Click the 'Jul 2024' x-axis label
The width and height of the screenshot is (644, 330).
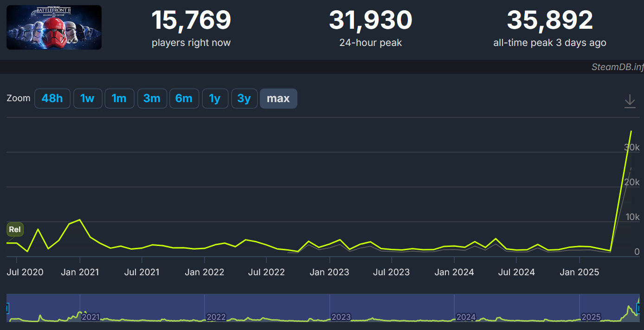(516, 272)
